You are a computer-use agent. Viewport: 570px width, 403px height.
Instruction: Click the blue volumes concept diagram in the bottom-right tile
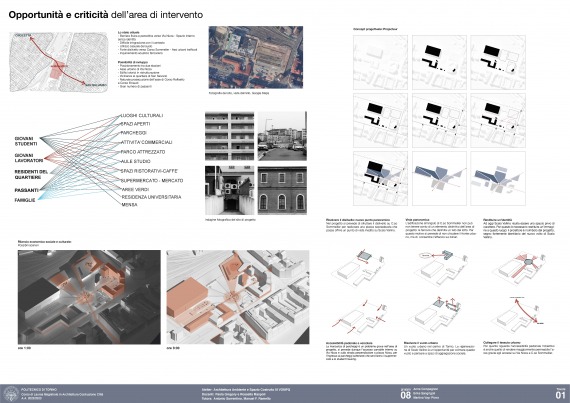(498, 178)
